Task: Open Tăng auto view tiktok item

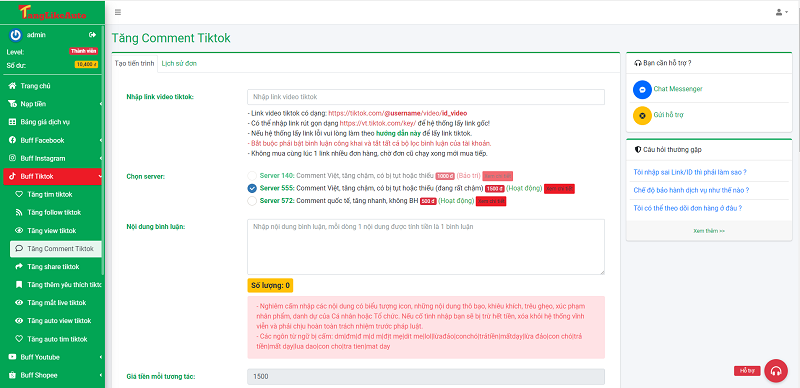Action: (56, 321)
